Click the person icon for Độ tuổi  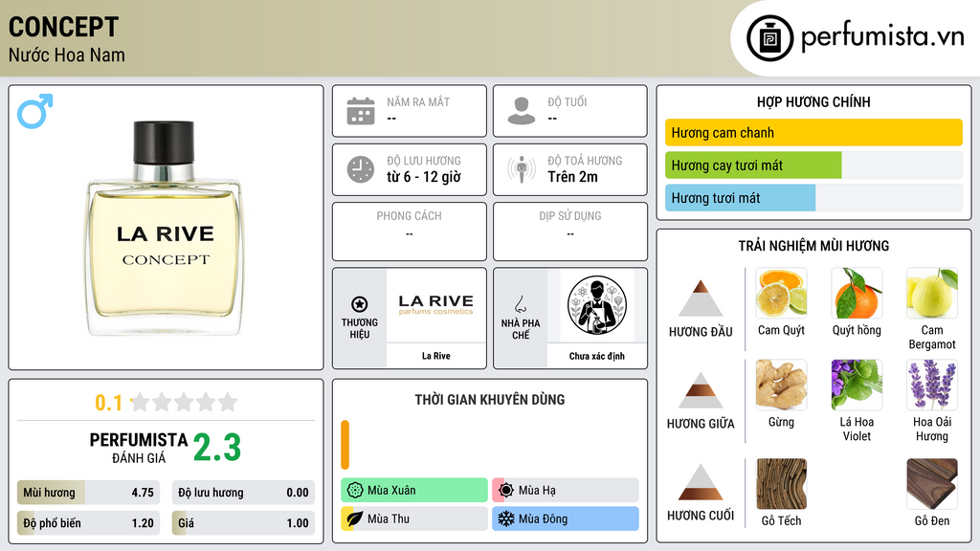click(522, 111)
